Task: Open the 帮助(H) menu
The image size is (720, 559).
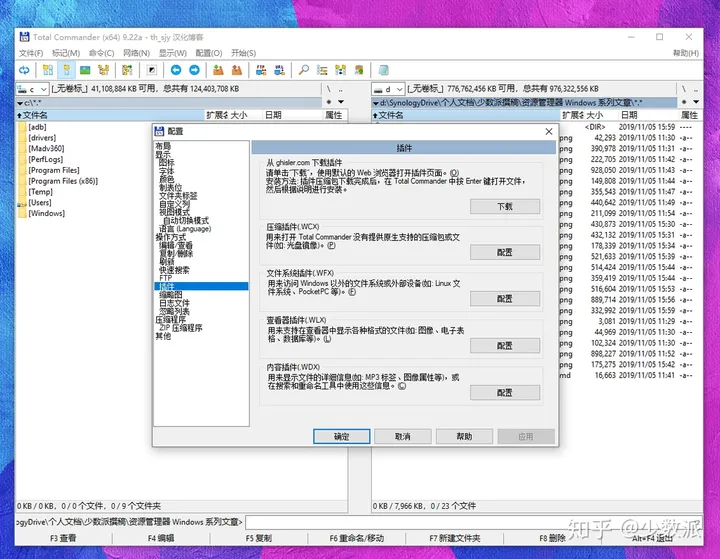Action: coord(686,53)
